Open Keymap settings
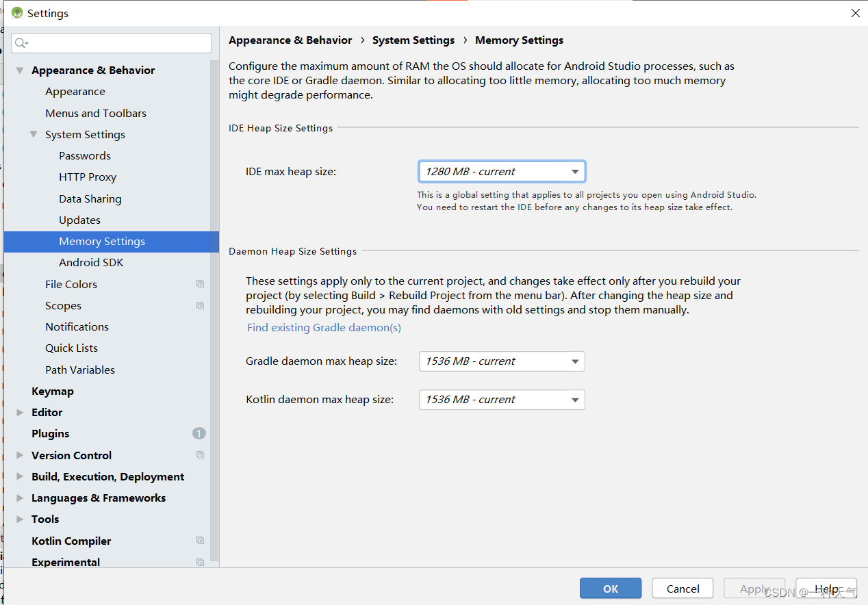This screenshot has height=605, width=868. point(53,391)
